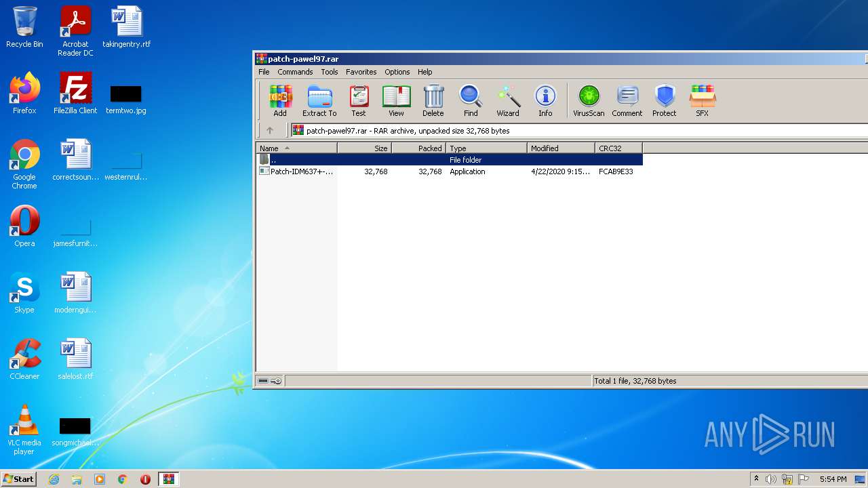Screen dimensions: 868x488
Task: Select the FileZilla Client desktop shortcut
Action: click(x=75, y=94)
